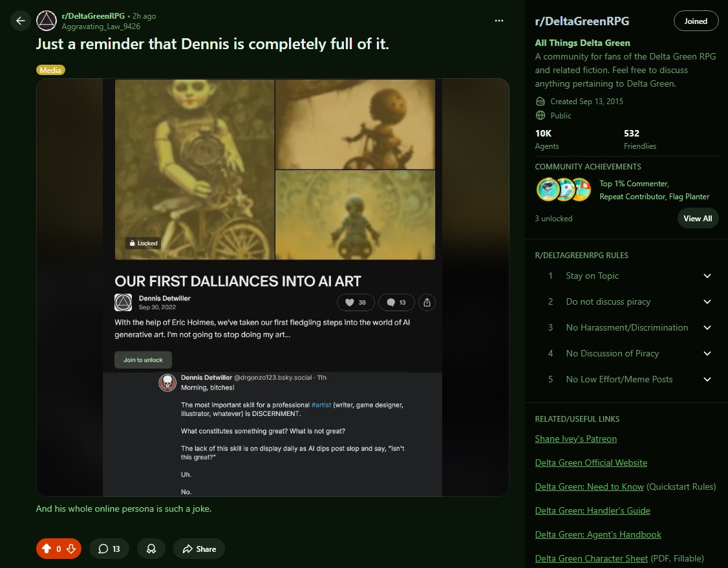Open Shane Ivey's Patreon link
The height and width of the screenshot is (568, 728).
tap(575, 439)
